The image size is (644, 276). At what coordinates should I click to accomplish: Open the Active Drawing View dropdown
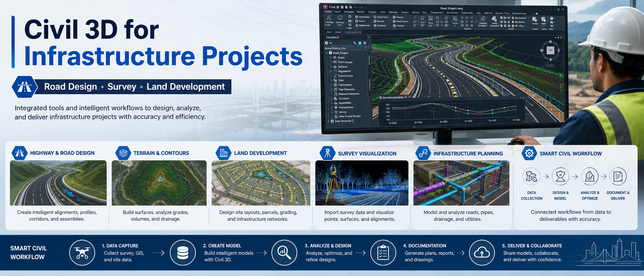[x=346, y=48]
